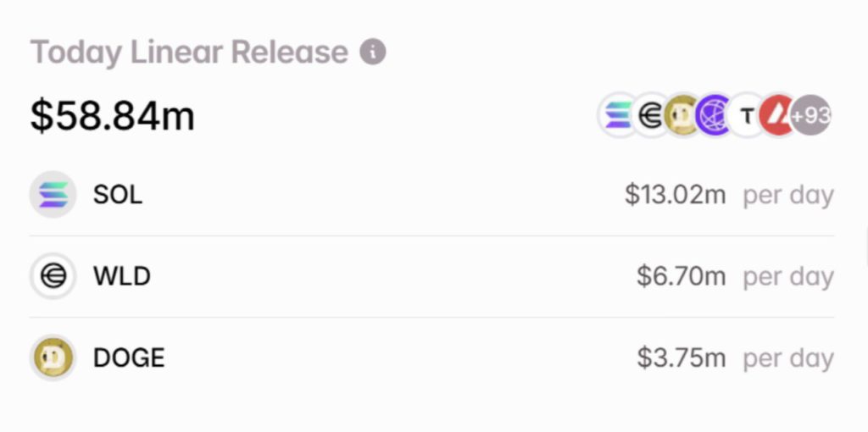Open the WLD token name link
Viewport: 868px width, 432px height.
tap(121, 276)
